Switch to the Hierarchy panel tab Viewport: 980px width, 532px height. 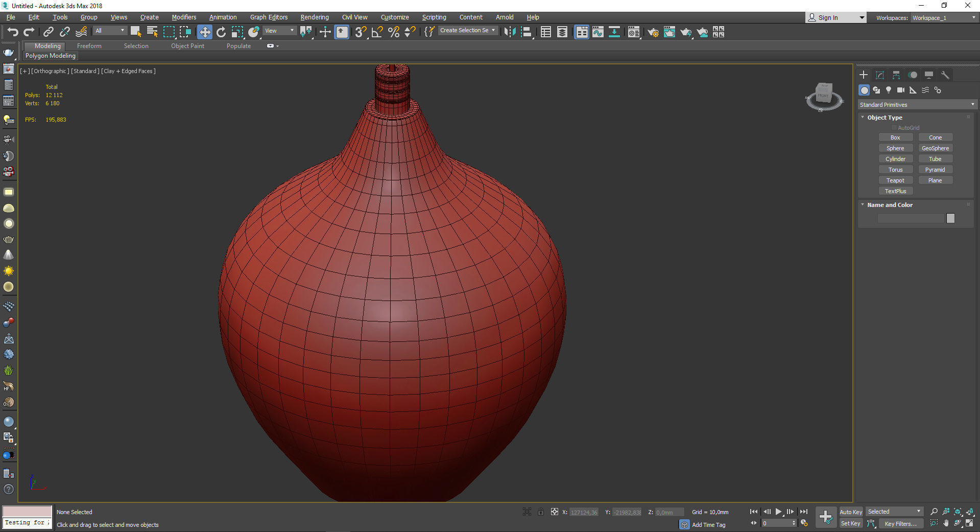[x=896, y=75]
